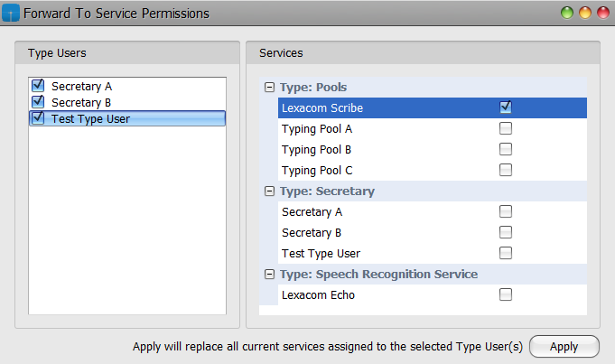Check Secretary B under Type: Secretary services
The height and width of the screenshot is (364, 615).
tap(506, 232)
